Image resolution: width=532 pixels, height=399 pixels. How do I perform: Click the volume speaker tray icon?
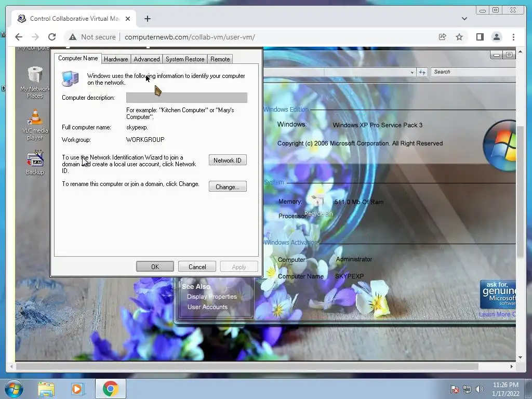click(480, 389)
